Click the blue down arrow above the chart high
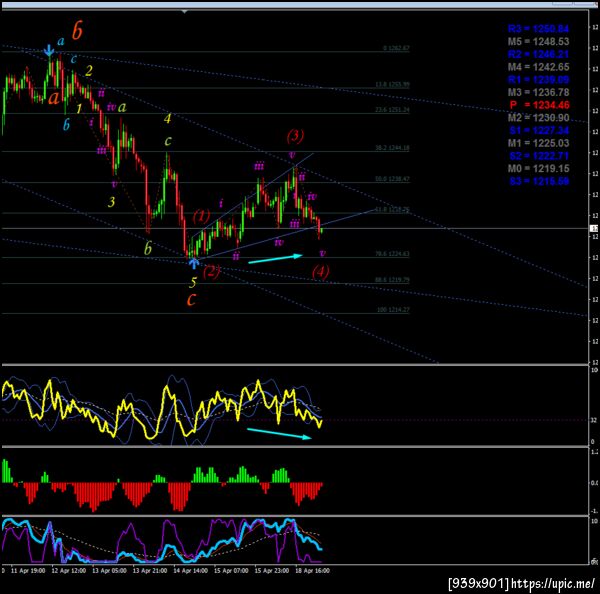Viewport: 600px width, 594px height. (49, 50)
